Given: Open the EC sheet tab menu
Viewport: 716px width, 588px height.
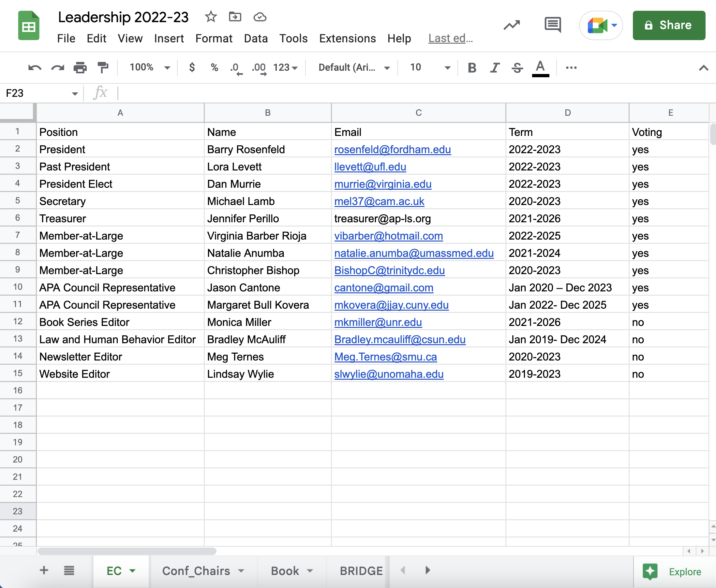Looking at the screenshot, I should [132, 570].
